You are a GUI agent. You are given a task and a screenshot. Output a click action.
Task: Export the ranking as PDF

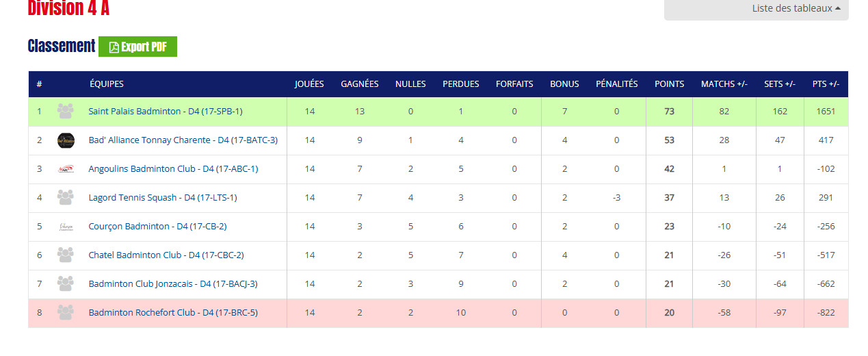tap(137, 47)
